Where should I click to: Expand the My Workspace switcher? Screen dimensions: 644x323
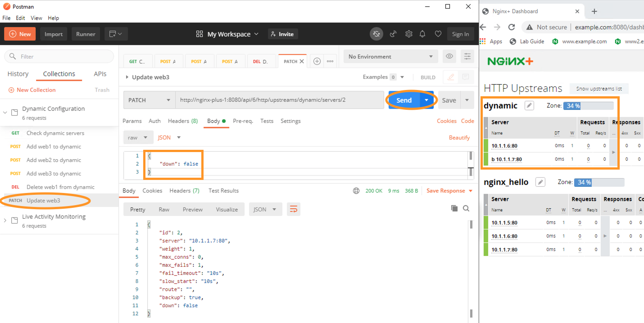tap(227, 34)
